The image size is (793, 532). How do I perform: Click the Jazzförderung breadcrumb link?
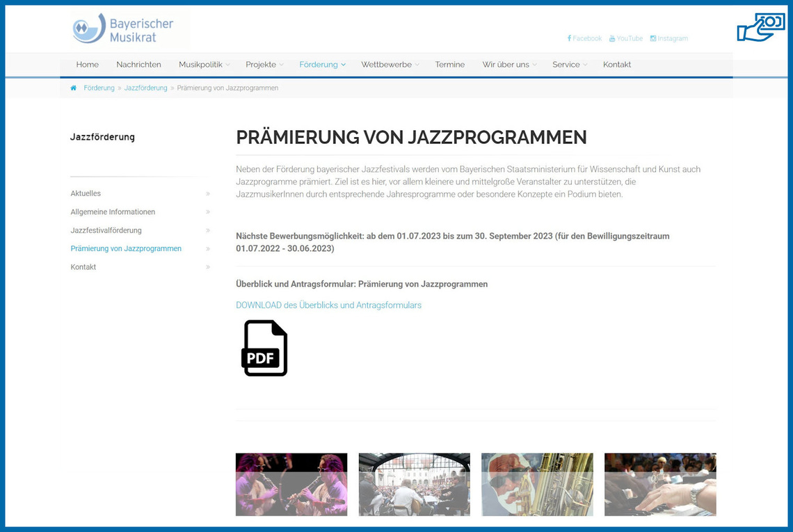(145, 88)
